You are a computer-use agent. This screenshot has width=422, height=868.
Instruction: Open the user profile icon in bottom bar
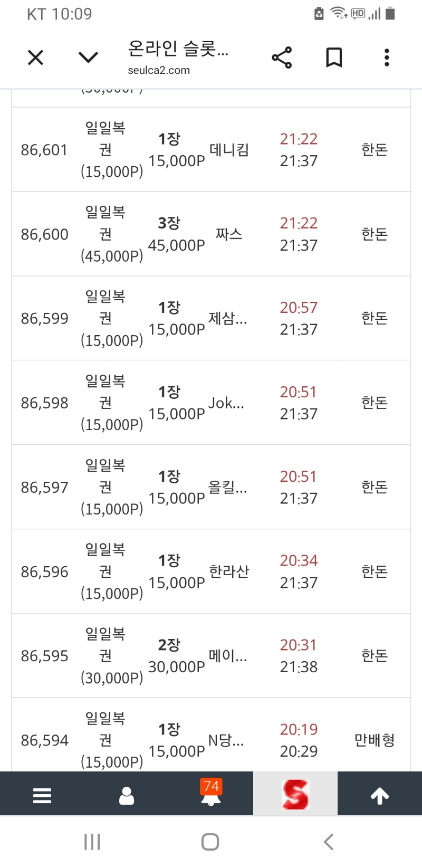[127, 794]
